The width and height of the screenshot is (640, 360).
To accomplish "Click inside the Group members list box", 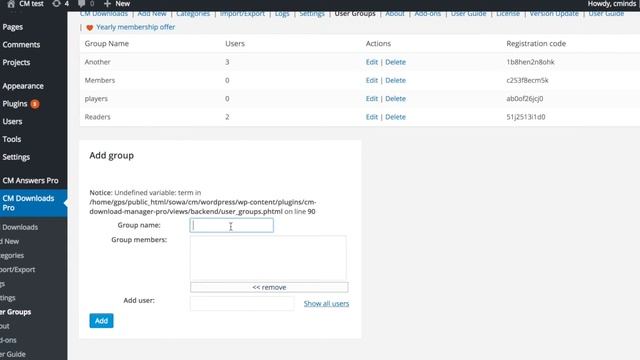I will click(268, 258).
